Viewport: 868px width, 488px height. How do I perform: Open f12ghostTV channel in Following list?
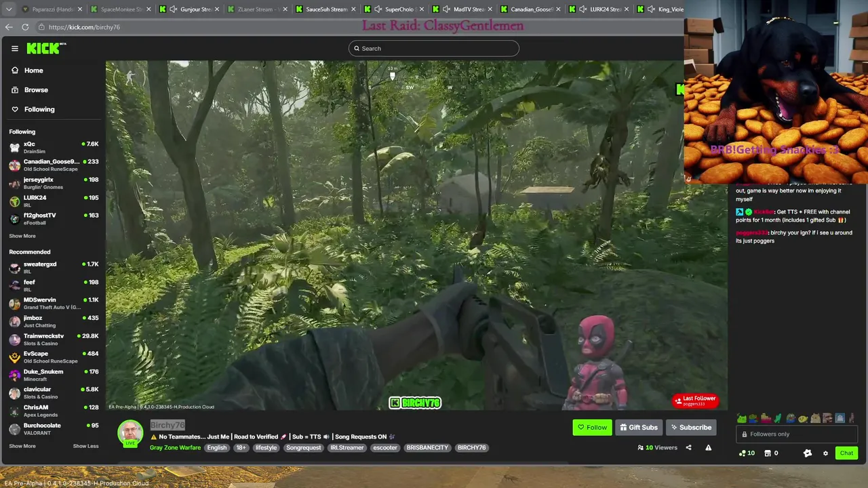pos(54,218)
